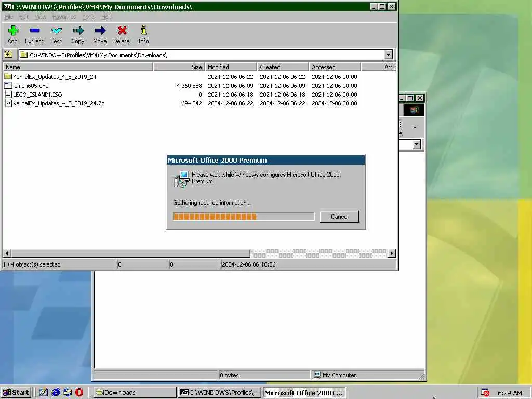Open the address path dropdown in 7-Zip
532x399 pixels.
(x=389, y=55)
